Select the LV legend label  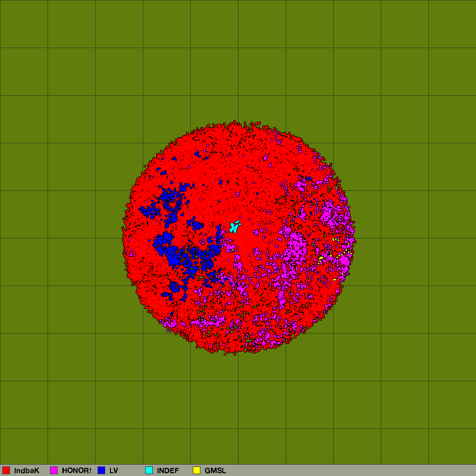point(114,471)
